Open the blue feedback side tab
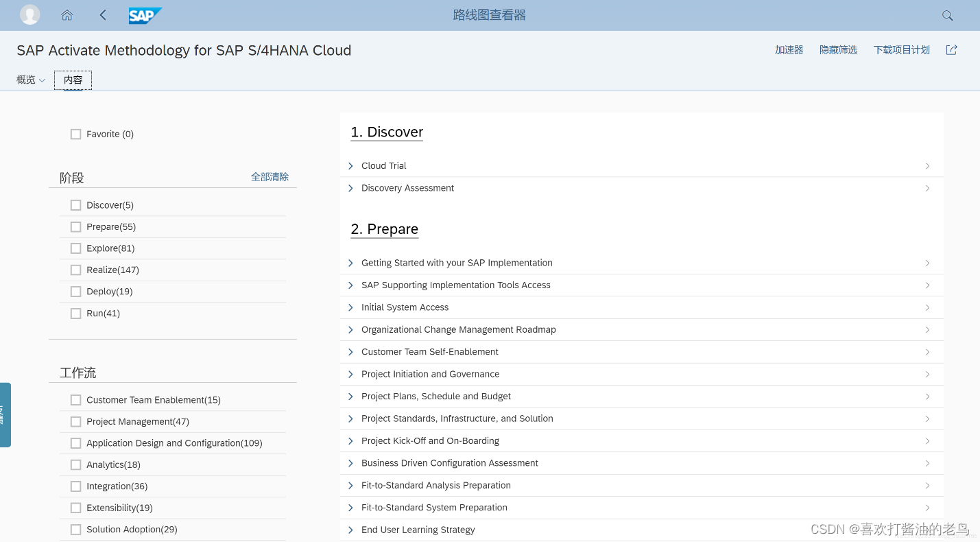This screenshot has height=542, width=980. click(5, 415)
